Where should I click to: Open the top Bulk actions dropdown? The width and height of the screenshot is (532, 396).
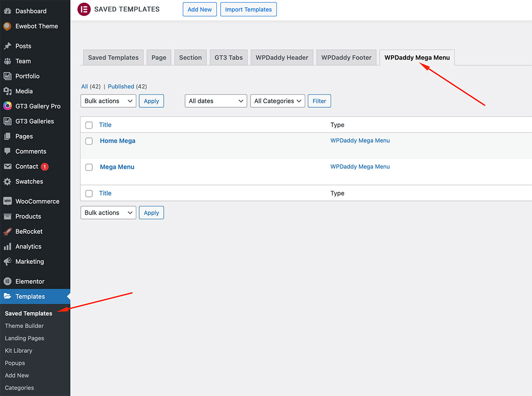108,101
